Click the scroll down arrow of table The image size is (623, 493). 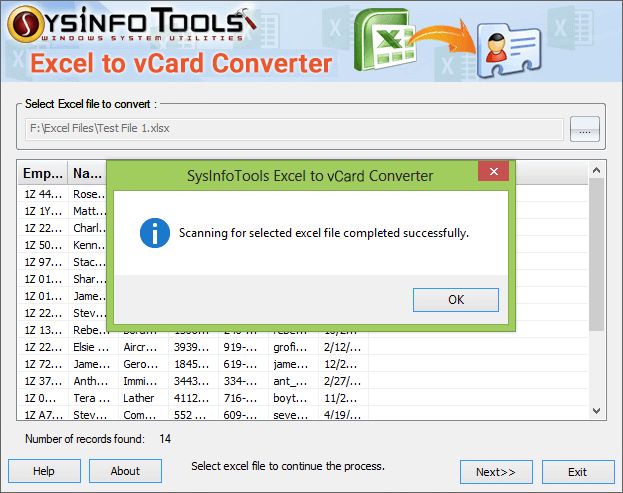pyautogui.click(x=596, y=411)
